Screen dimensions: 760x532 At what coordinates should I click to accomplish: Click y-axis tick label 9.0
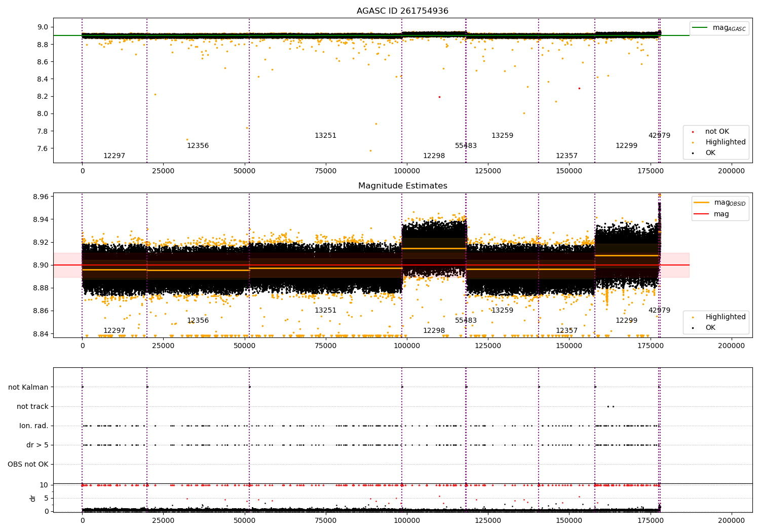click(43, 27)
